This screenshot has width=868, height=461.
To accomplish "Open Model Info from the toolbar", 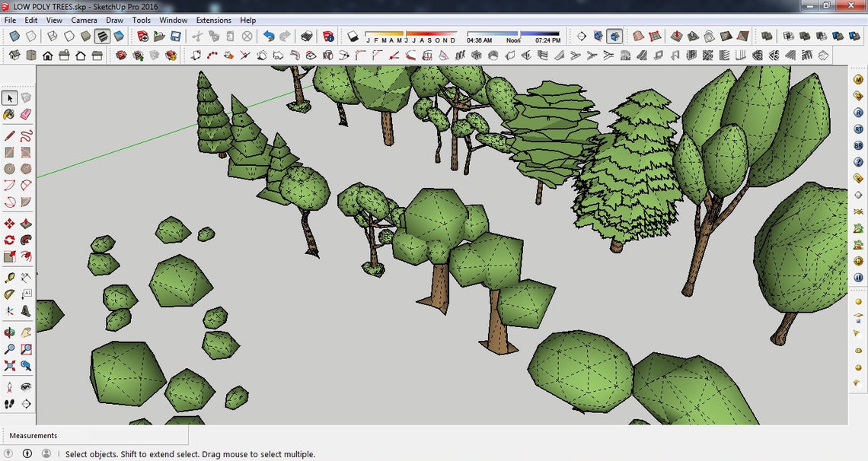I will point(329,35).
